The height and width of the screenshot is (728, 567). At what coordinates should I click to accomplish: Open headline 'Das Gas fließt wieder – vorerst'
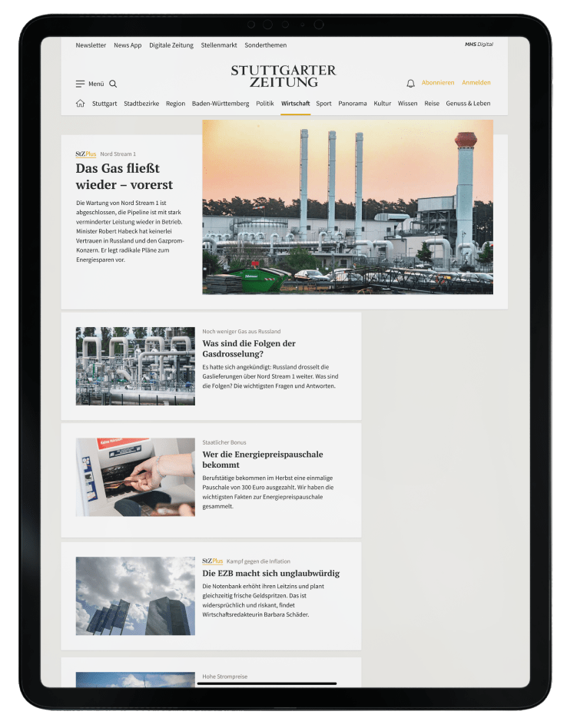coord(124,176)
